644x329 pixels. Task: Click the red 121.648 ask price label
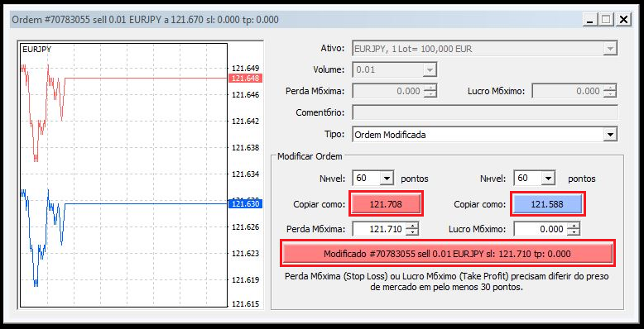(245, 79)
